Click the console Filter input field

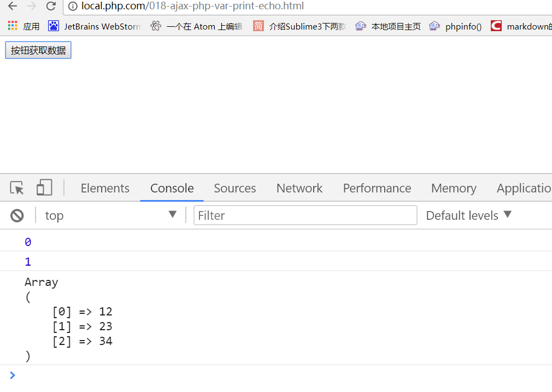point(306,215)
